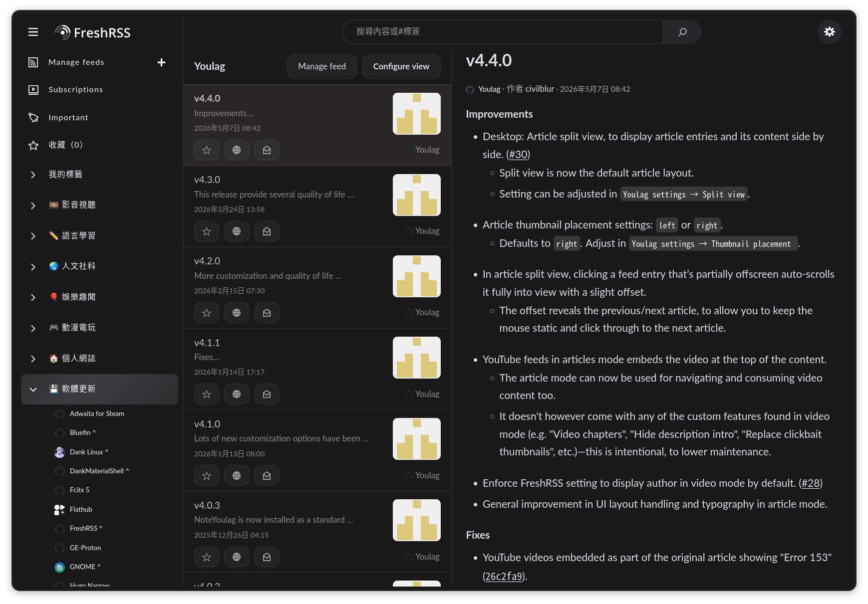Go to Subscriptions
This screenshot has height=604, width=868.
pos(76,90)
